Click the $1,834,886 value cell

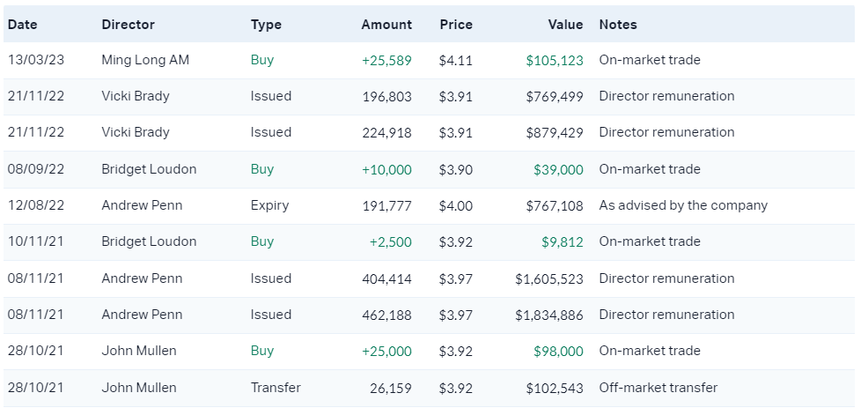(x=549, y=315)
